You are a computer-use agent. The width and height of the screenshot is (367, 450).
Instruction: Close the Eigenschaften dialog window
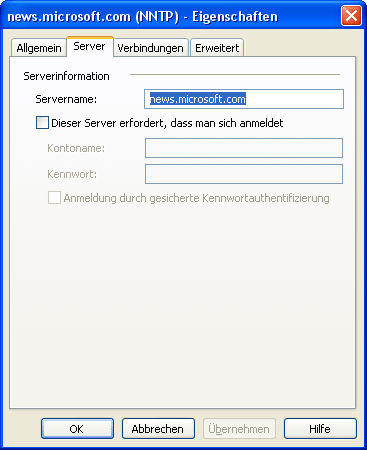(351, 16)
